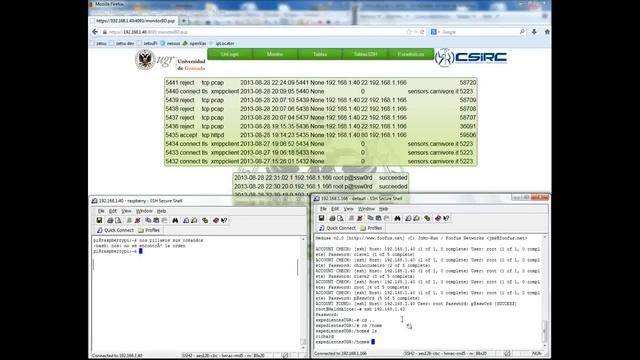
Task: Click green Monitor navigation button
Action: tap(275, 54)
